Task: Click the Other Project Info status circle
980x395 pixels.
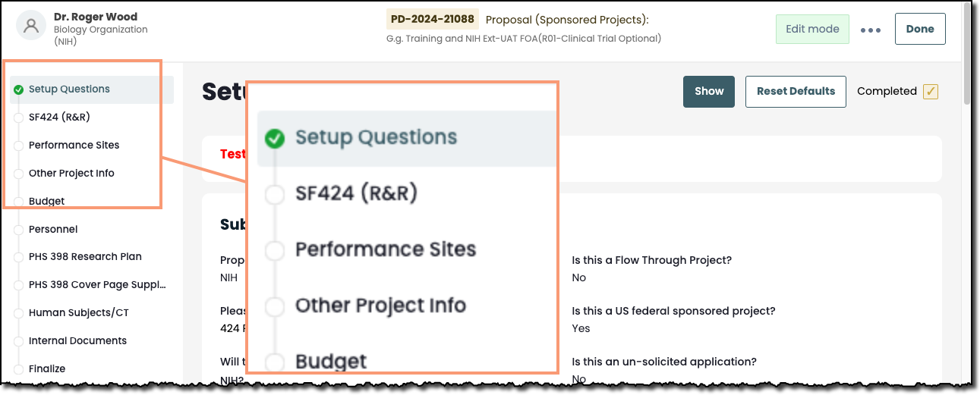Action: [18, 174]
